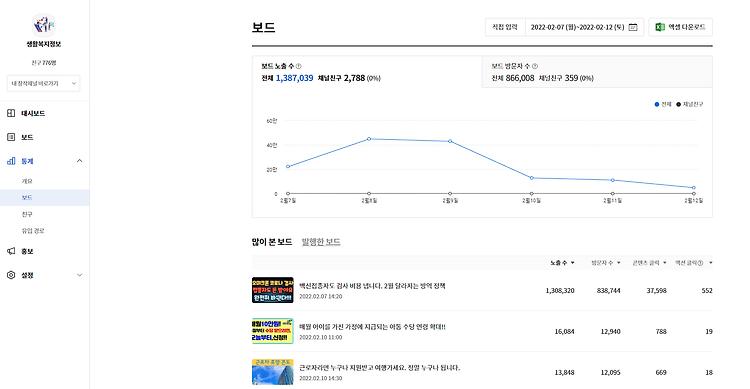Open the 직접 입력 period selector
The width and height of the screenshot is (750, 389).
coord(505,27)
